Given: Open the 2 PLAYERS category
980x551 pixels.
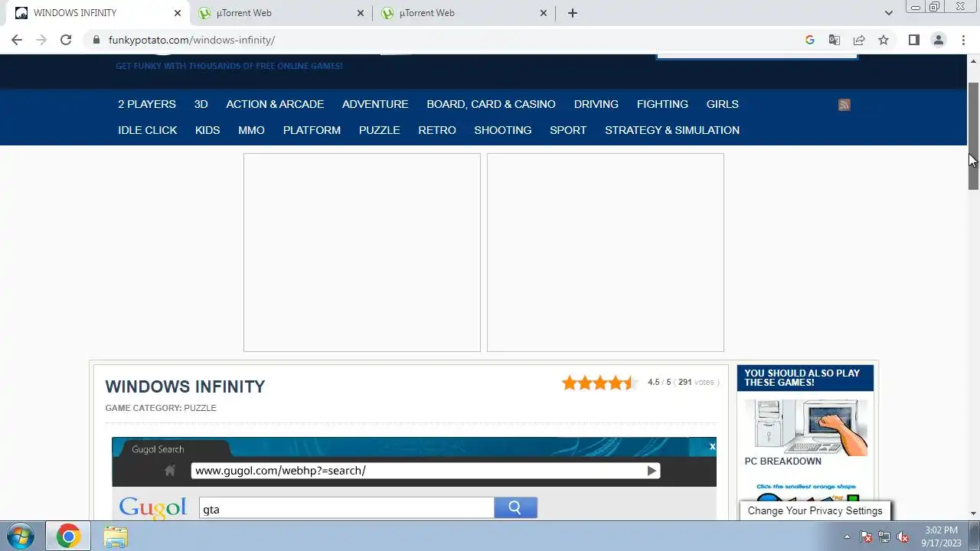Looking at the screenshot, I should [x=147, y=104].
